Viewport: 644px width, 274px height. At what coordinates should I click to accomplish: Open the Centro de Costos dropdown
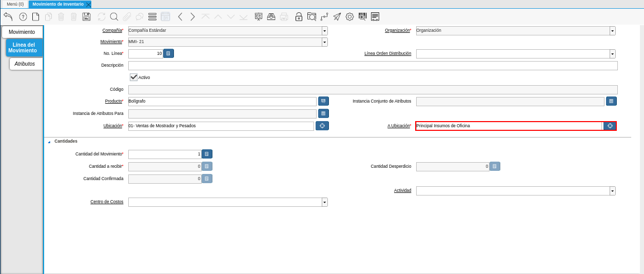point(324,202)
